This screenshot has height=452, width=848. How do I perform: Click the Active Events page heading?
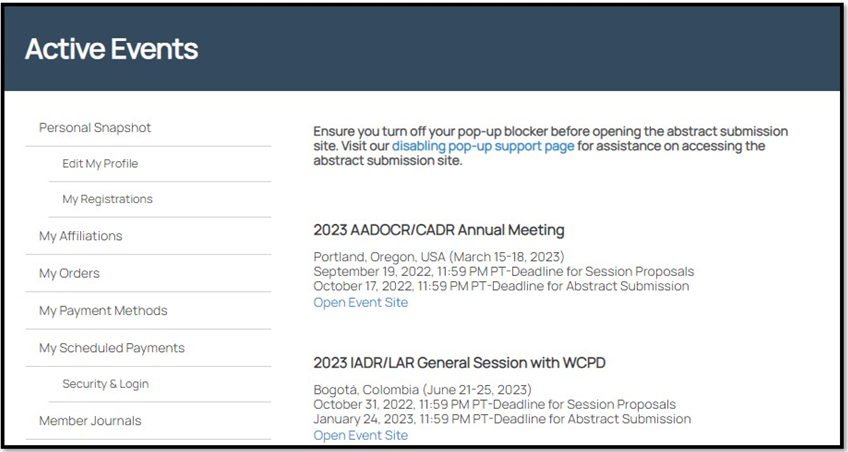click(111, 49)
